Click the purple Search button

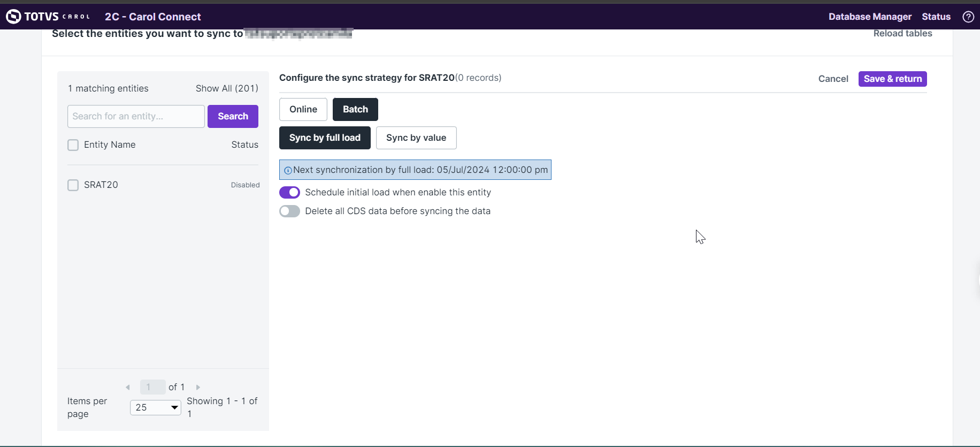pyautogui.click(x=233, y=116)
